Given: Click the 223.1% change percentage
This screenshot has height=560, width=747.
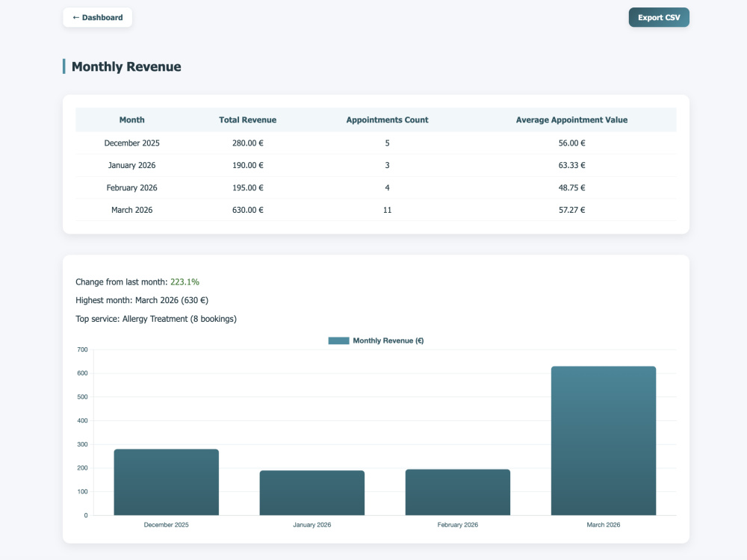Looking at the screenshot, I should point(185,282).
